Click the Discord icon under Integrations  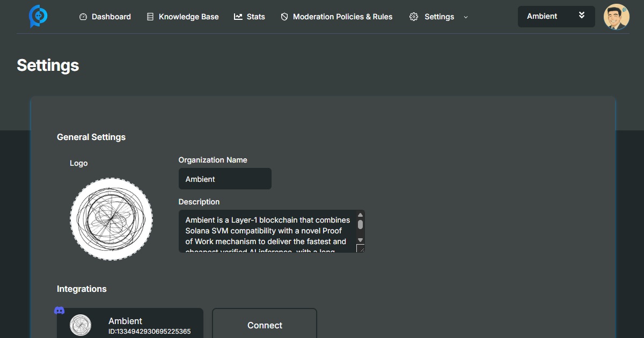coord(60,311)
